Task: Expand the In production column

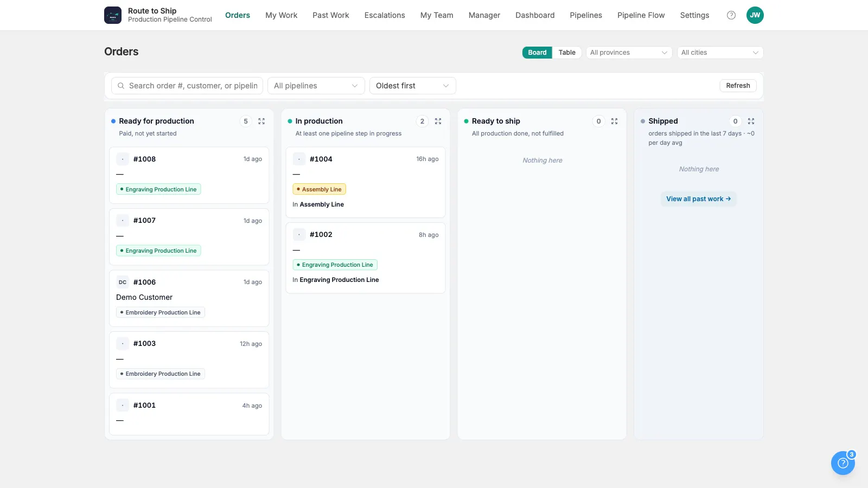Action: coord(438,121)
